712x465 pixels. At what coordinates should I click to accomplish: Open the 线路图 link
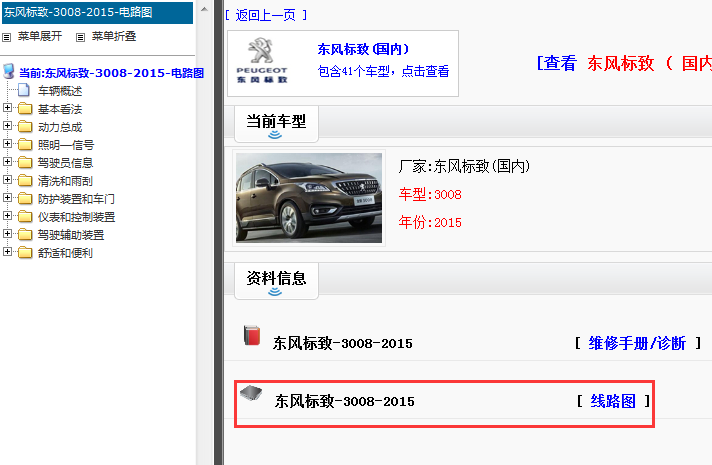coord(613,401)
